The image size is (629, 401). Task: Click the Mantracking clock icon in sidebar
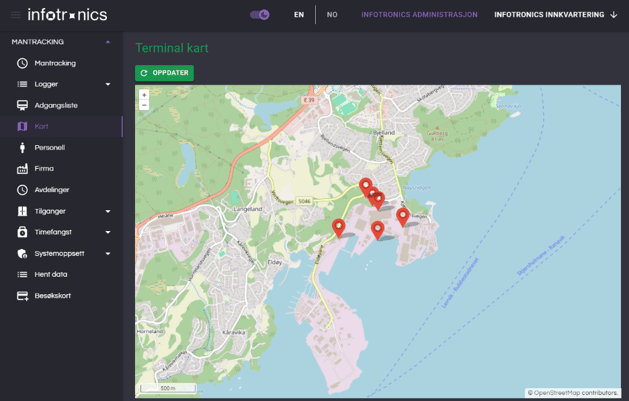[x=22, y=63]
